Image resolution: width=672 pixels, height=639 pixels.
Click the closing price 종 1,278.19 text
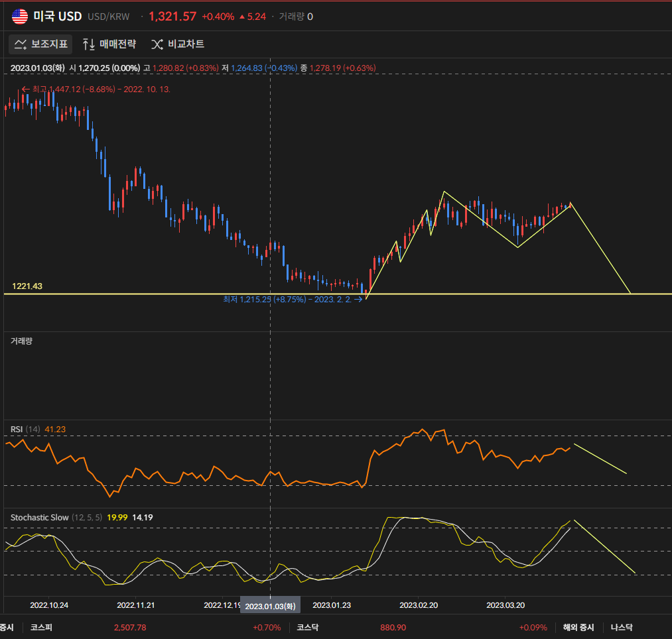[x=338, y=68]
